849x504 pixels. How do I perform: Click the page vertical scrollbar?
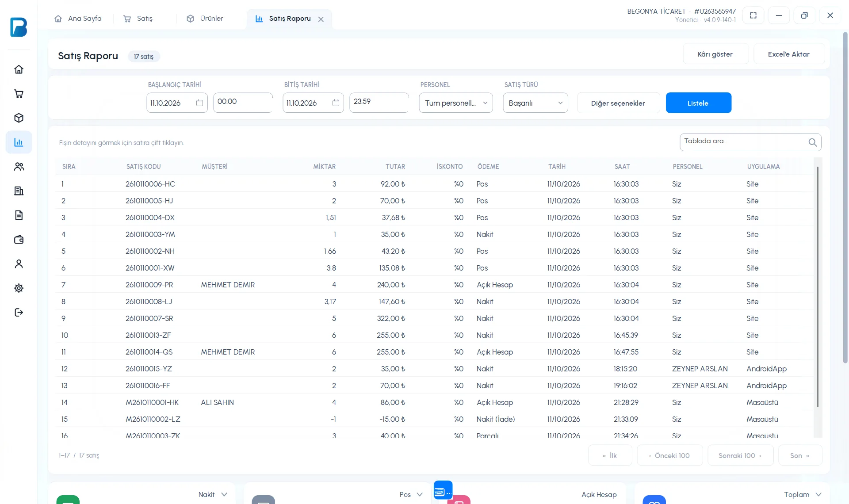[x=845, y=198]
